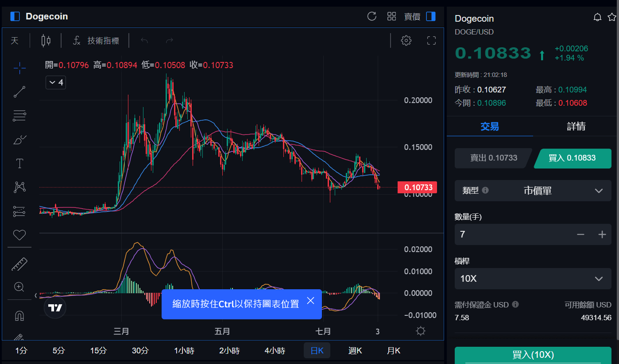619x364 pixels.
Task: Toggle Dogecoin favorite star
Action: (611, 17)
